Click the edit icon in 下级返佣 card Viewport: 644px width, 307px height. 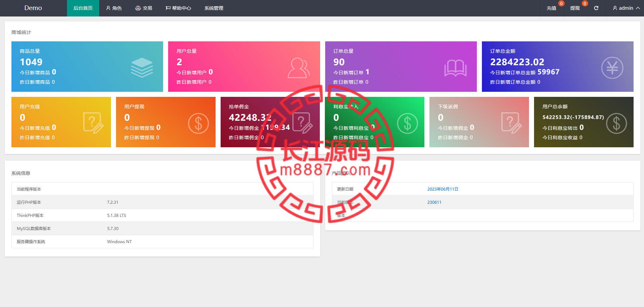[512, 123]
